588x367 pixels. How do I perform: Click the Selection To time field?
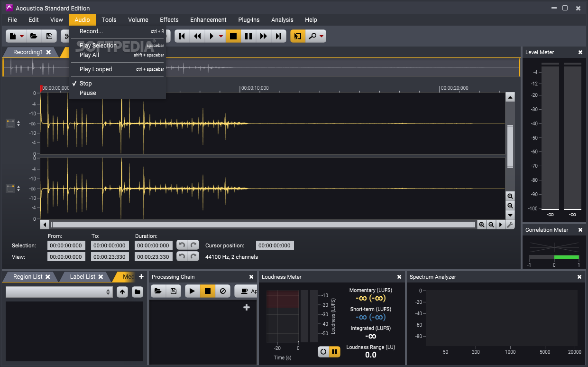pos(110,245)
